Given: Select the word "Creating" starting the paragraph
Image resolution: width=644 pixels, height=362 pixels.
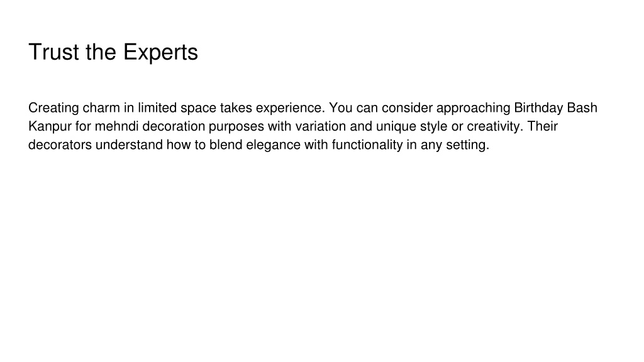Looking at the screenshot, I should click(x=53, y=108).
